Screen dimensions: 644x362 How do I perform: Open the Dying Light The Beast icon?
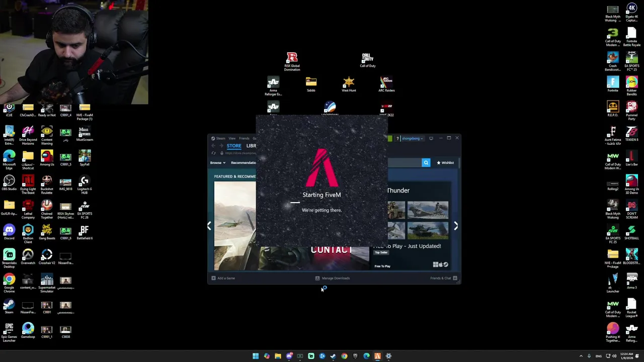[28, 185]
